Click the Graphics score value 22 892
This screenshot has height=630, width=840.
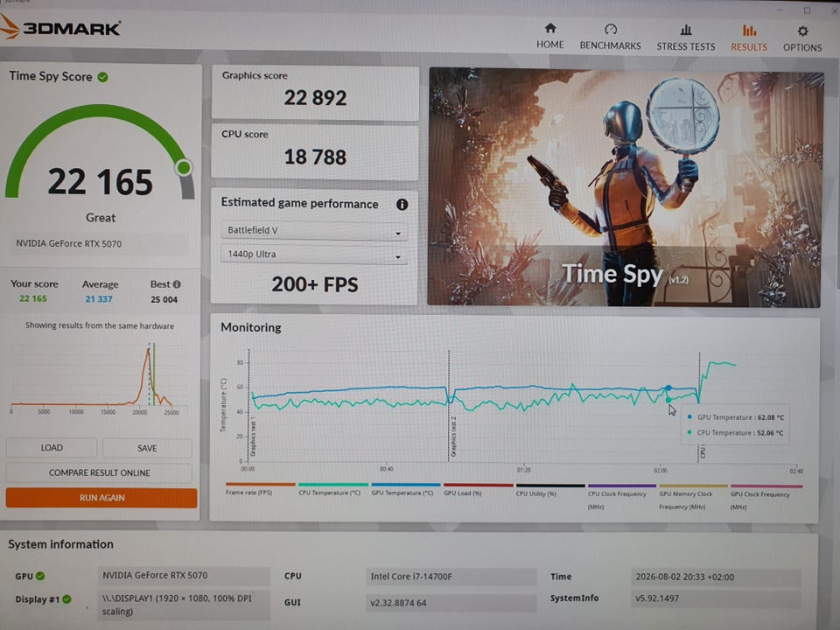pyautogui.click(x=315, y=98)
